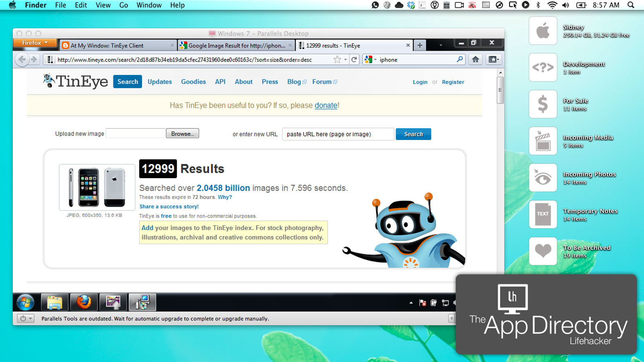Open the TinEye Blog link

(x=297, y=82)
